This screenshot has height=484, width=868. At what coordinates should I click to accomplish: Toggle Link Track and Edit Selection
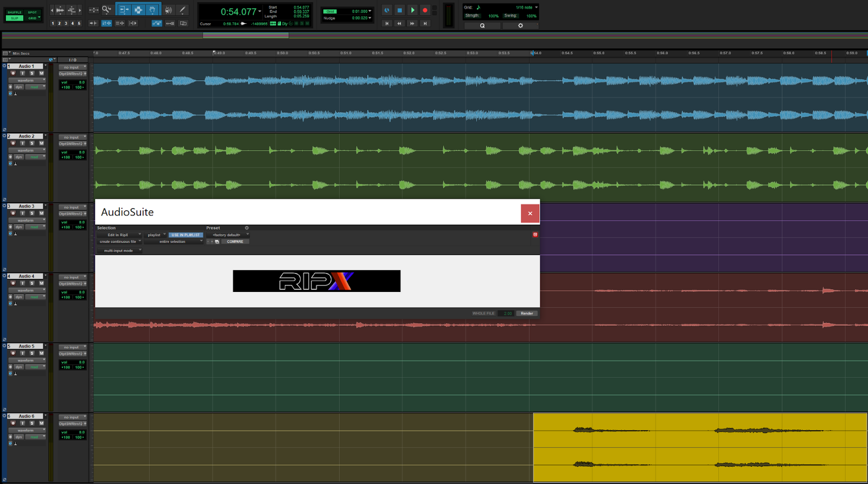[x=120, y=23]
